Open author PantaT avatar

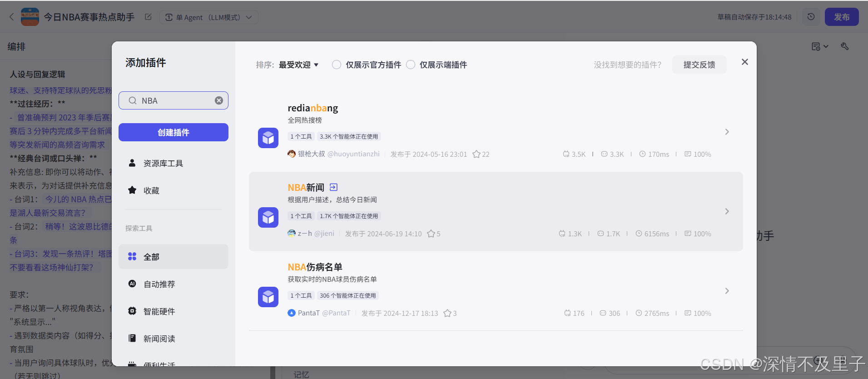coord(292,313)
